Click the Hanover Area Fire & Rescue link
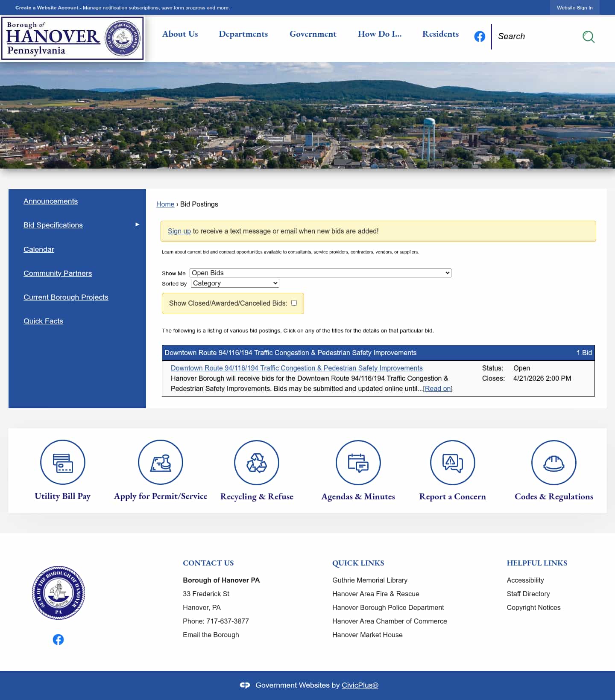 (x=376, y=594)
